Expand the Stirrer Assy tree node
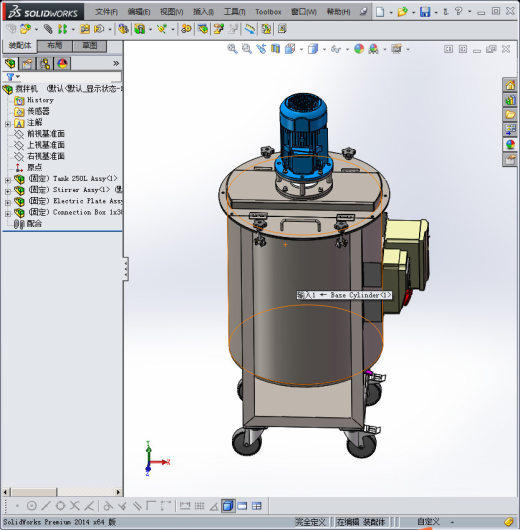The image size is (520, 530). pos(8,191)
